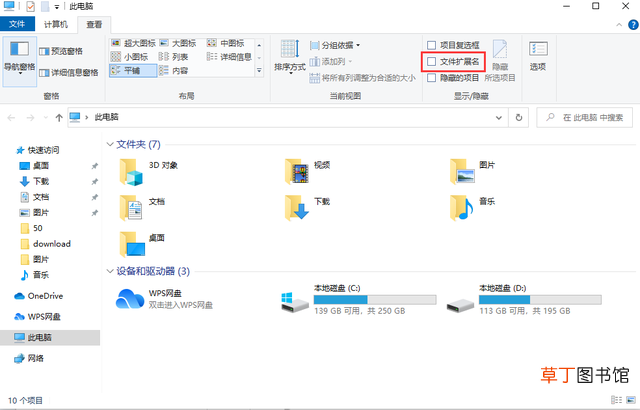Open WPS网盘 in the sidebar
The image size is (640, 410).
(38, 317)
